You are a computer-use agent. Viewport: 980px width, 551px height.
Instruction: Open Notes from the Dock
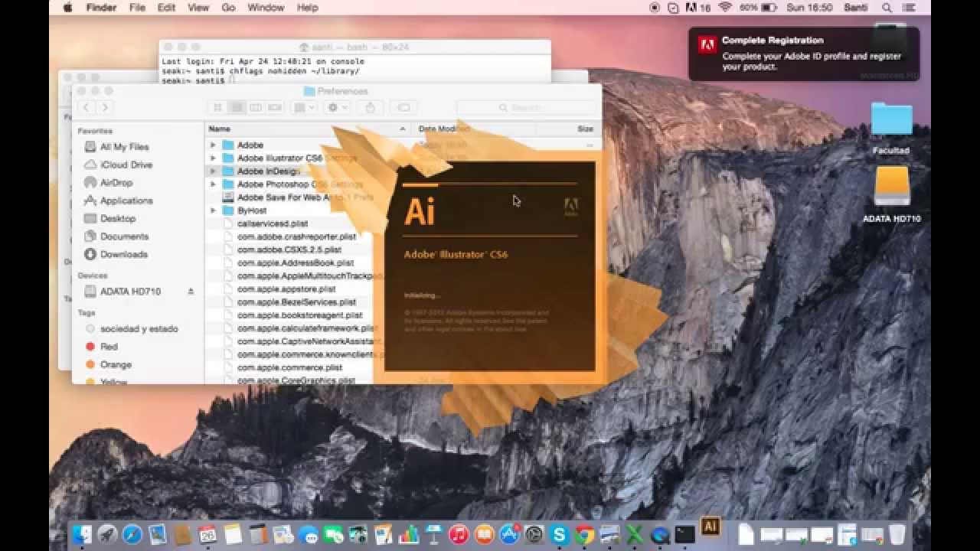(234, 534)
